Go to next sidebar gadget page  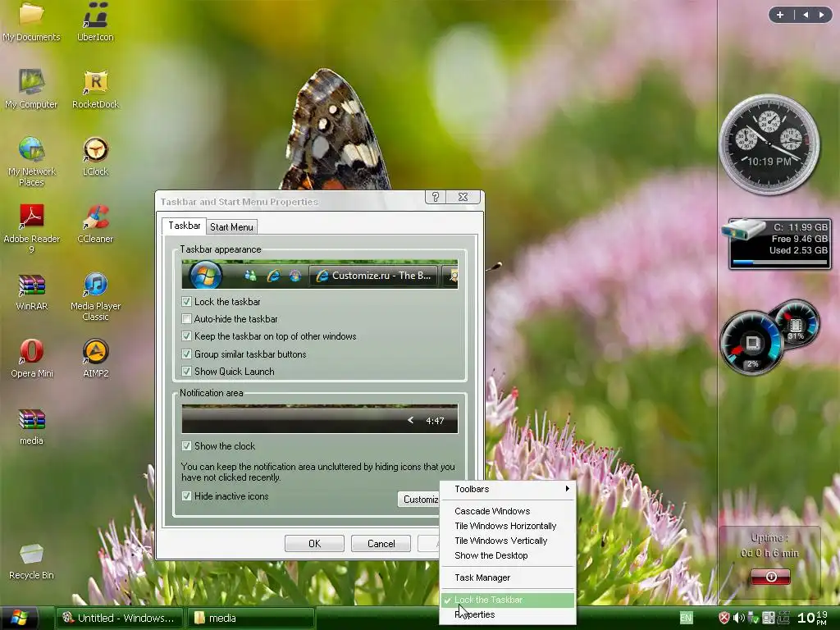coord(821,15)
